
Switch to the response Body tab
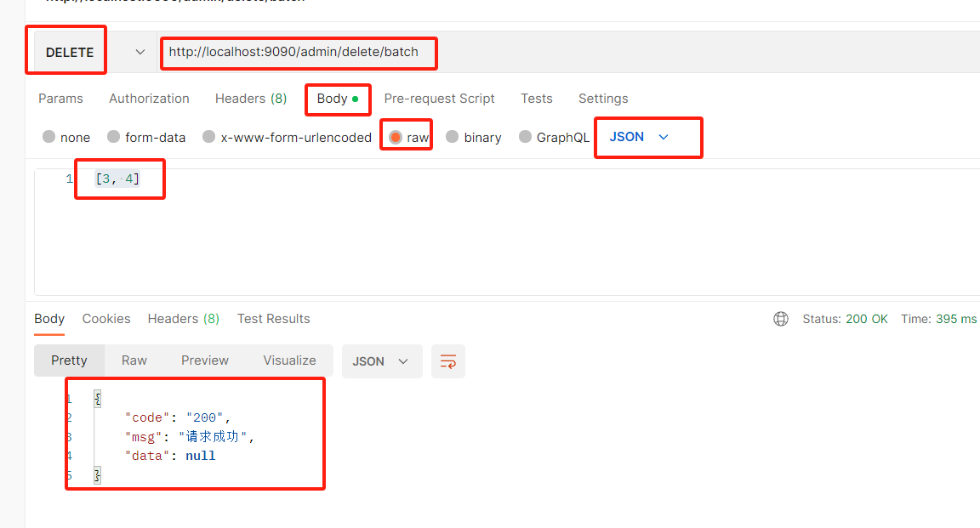coord(49,319)
